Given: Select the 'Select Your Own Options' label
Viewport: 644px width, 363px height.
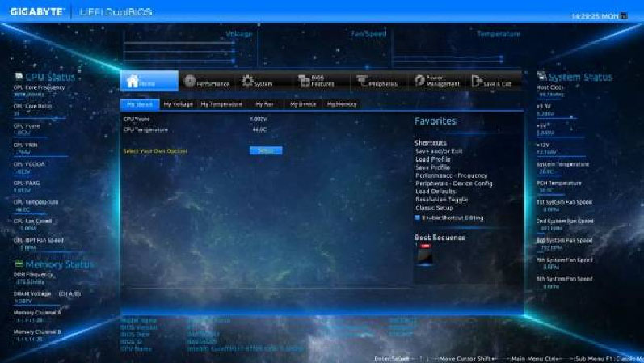Looking at the screenshot, I should coord(155,151).
